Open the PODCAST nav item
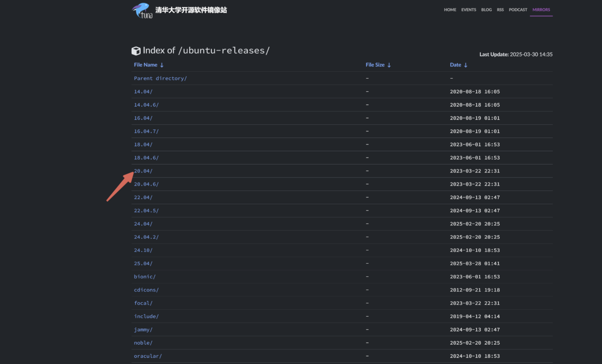 pyautogui.click(x=518, y=10)
